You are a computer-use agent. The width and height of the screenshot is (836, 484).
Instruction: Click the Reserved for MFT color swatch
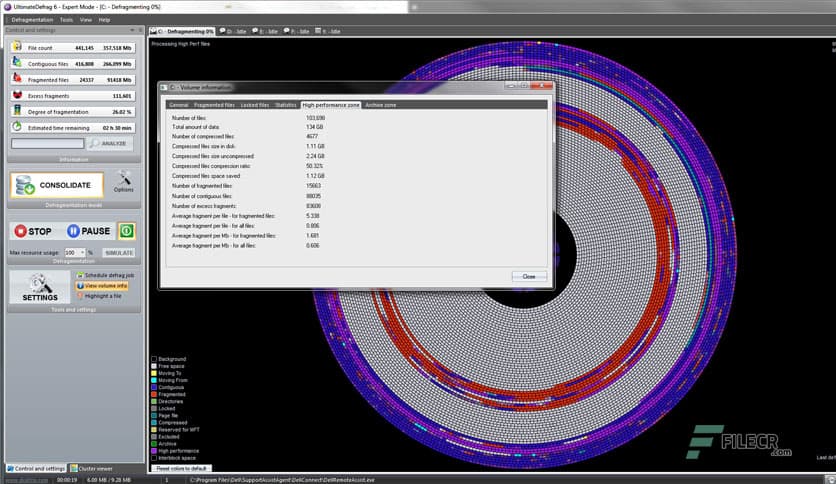pos(154,430)
